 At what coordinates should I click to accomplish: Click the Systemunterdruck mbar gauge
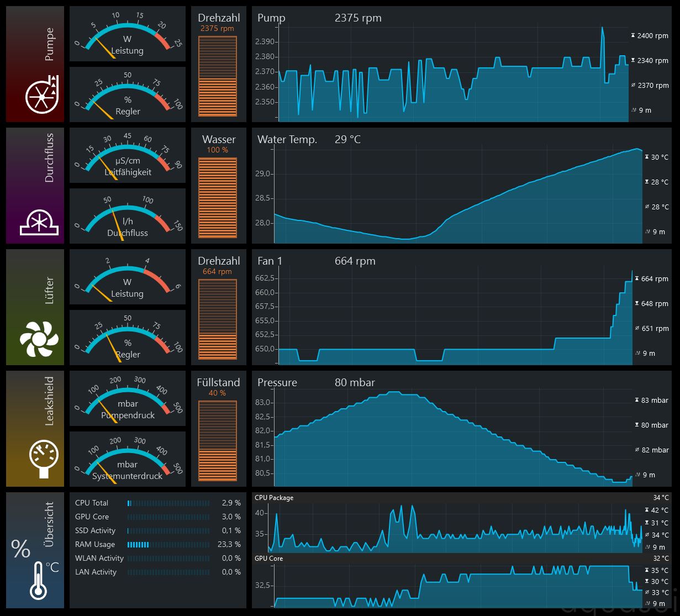click(x=128, y=459)
